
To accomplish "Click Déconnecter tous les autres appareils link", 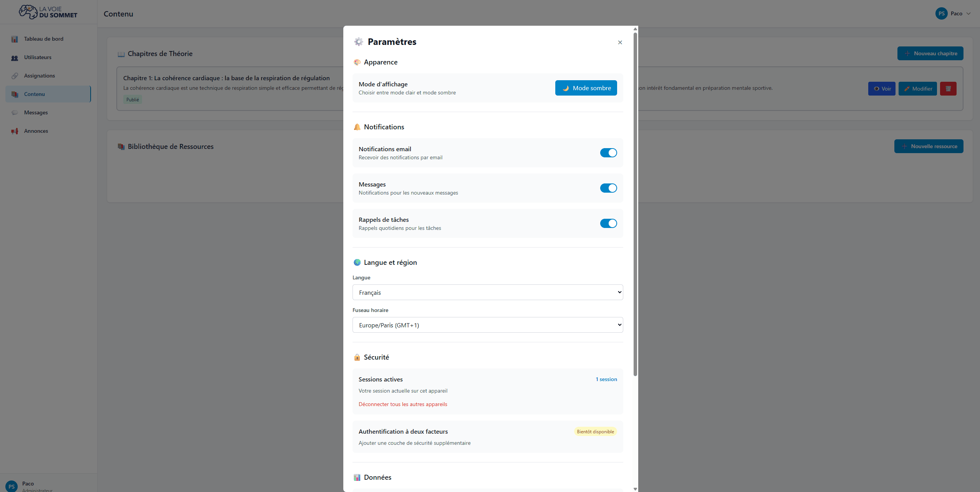I will tap(402, 404).
